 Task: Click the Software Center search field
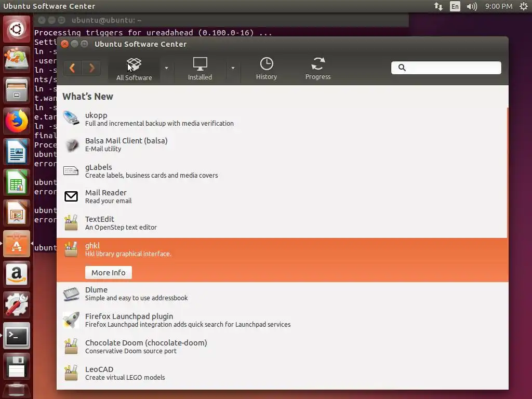(446, 68)
